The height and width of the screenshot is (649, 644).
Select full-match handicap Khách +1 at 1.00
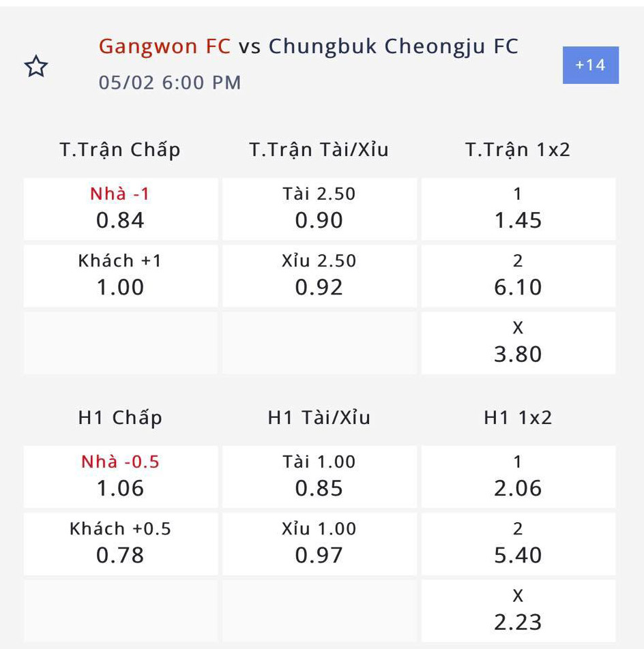[x=121, y=275]
